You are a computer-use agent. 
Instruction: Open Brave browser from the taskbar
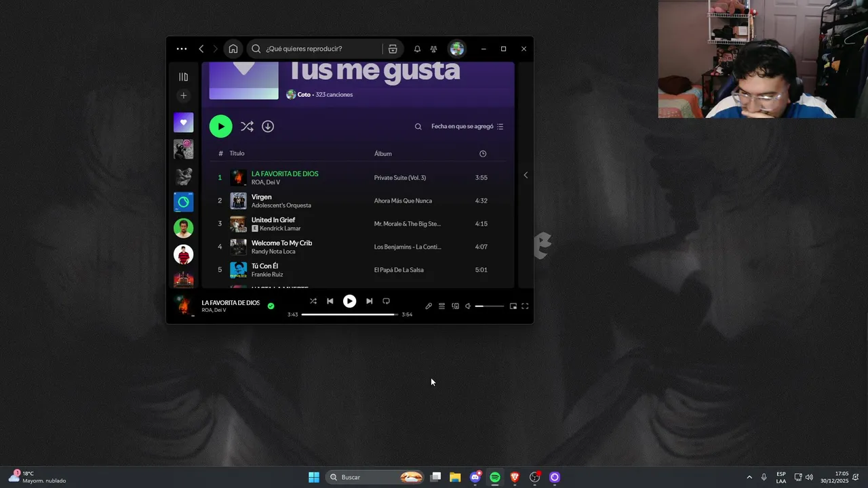515,477
